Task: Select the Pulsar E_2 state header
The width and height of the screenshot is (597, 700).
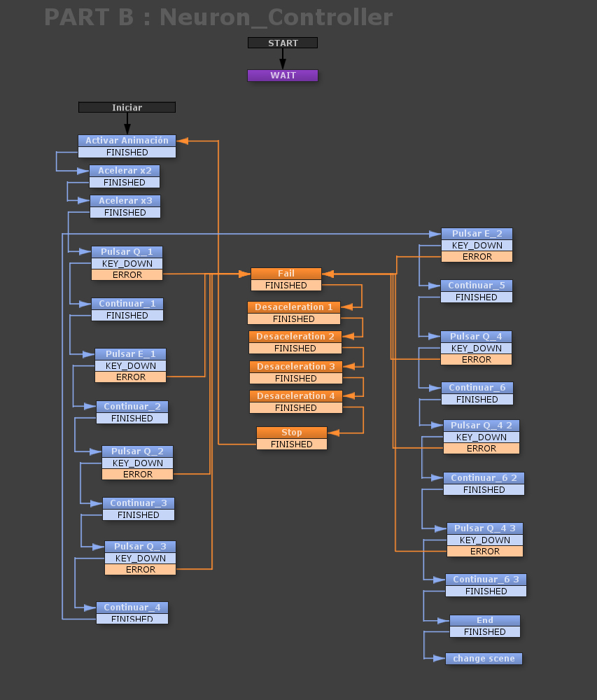Action: pos(477,234)
